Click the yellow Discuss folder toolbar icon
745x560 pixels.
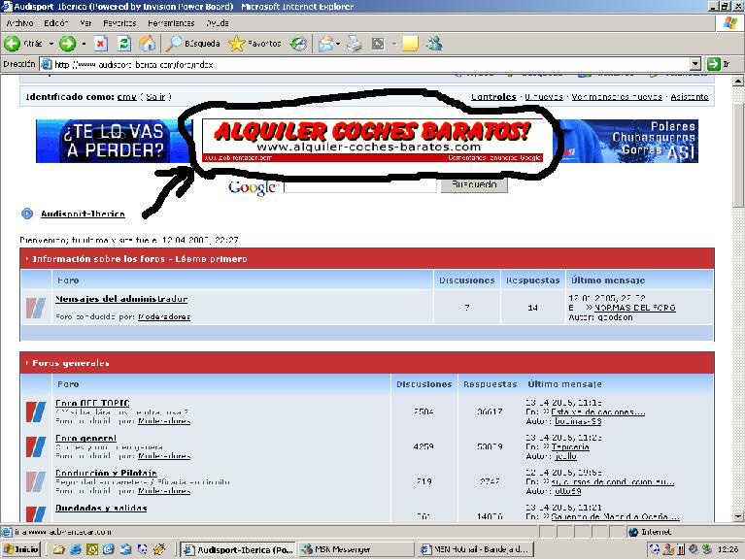pyautogui.click(x=411, y=44)
